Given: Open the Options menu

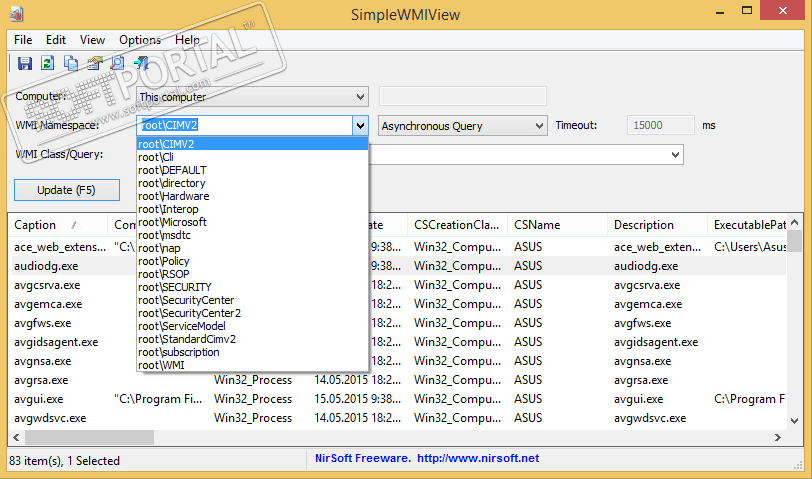Looking at the screenshot, I should click(x=140, y=40).
